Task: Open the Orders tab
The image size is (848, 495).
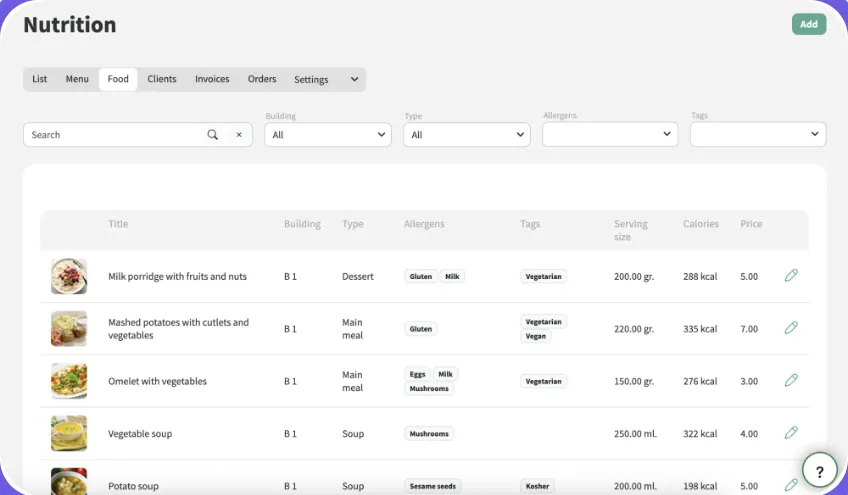Action: click(262, 79)
